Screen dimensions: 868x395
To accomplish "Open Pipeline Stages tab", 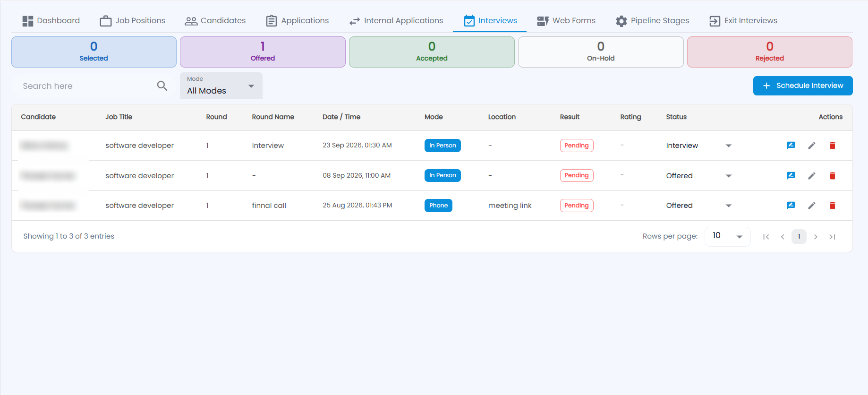I will (x=653, y=21).
